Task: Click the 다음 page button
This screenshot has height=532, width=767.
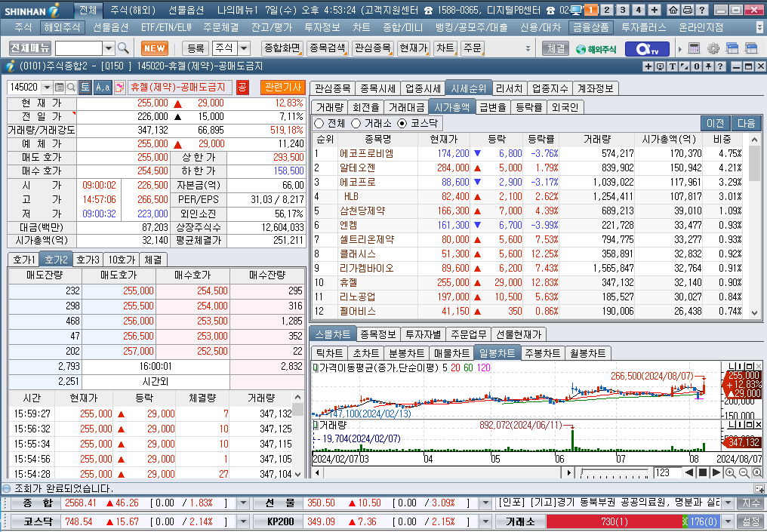Action: coord(747,123)
